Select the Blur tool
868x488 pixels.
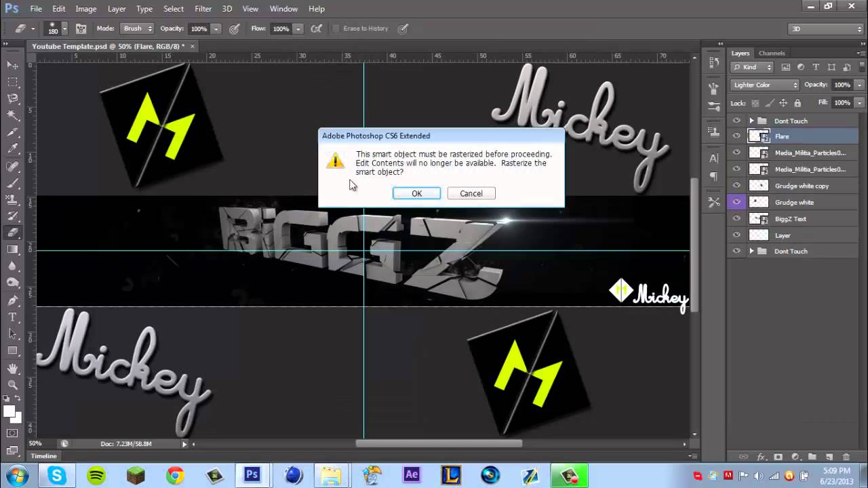(12, 266)
